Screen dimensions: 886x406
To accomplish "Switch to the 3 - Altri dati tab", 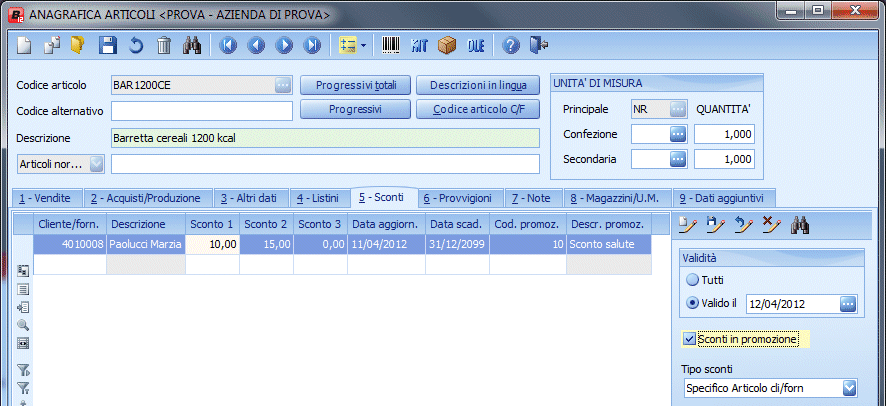I will tap(251, 198).
